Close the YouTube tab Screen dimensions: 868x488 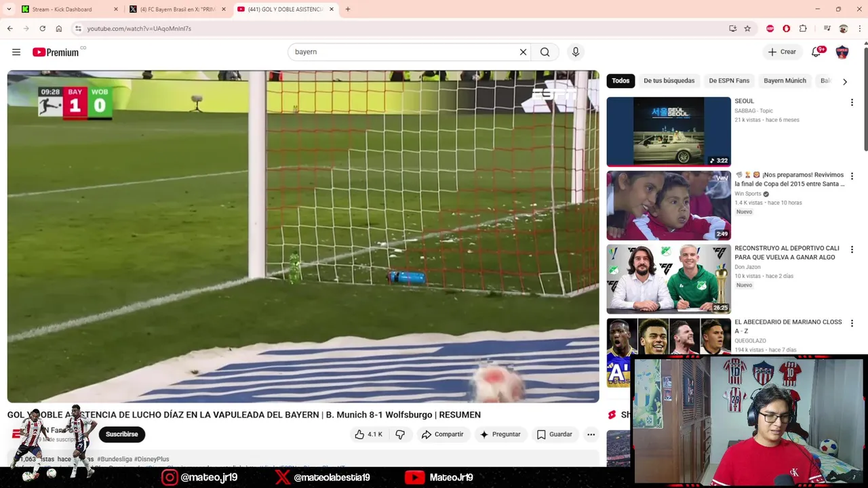332,9
